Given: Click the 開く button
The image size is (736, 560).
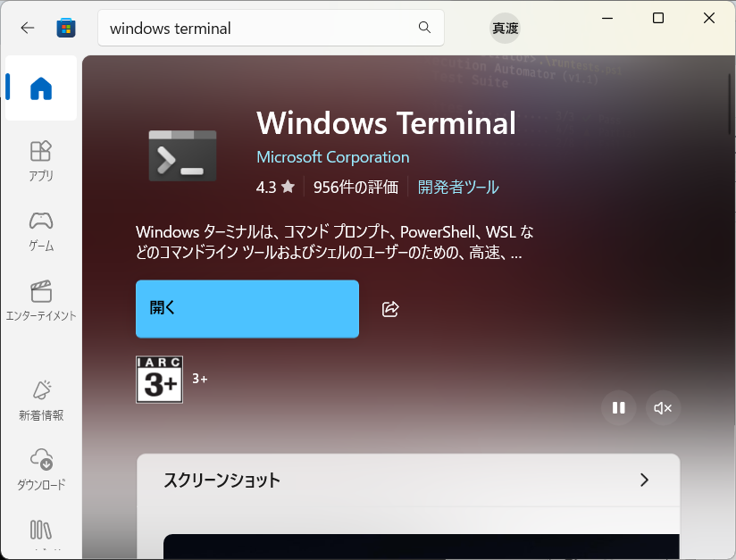Looking at the screenshot, I should pos(247,309).
